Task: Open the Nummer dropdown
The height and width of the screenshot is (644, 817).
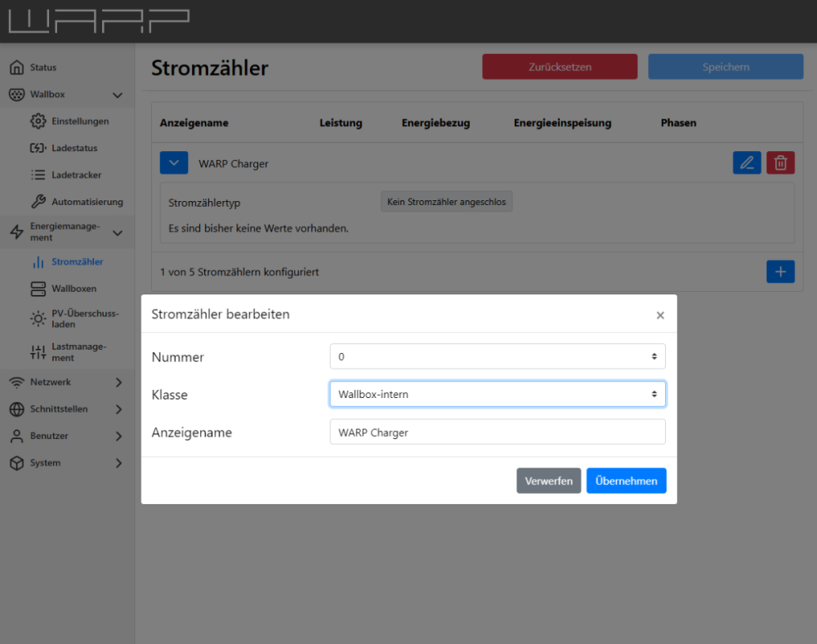Action: (498, 356)
